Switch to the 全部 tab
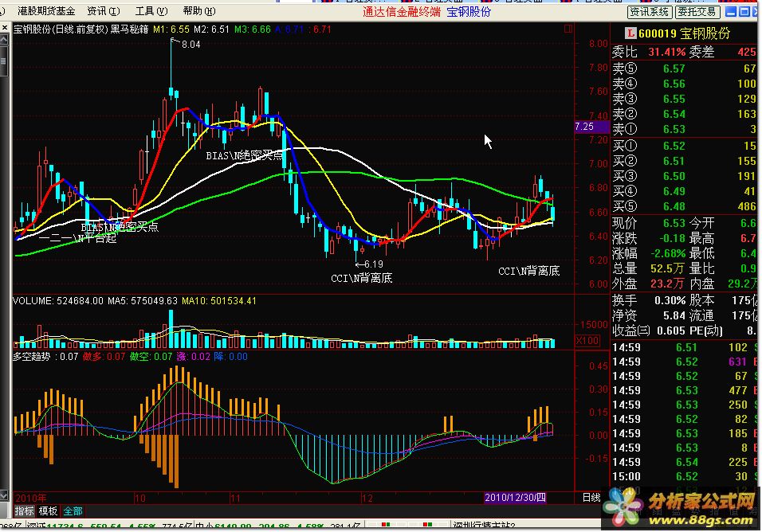The width and height of the screenshot is (762, 532). pyautogui.click(x=73, y=510)
